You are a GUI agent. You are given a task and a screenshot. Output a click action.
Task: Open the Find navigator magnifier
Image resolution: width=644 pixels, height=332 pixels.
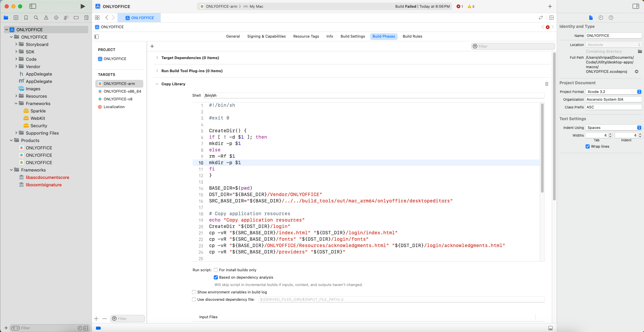pyautogui.click(x=36, y=18)
